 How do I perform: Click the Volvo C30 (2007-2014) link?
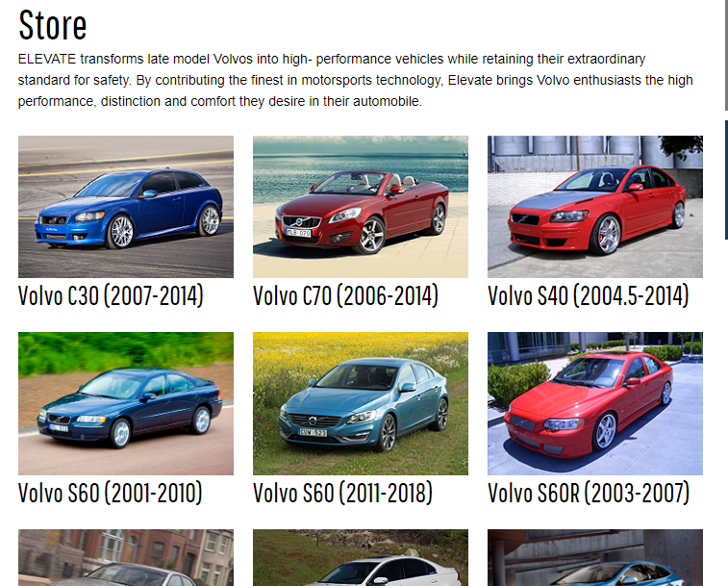111,295
